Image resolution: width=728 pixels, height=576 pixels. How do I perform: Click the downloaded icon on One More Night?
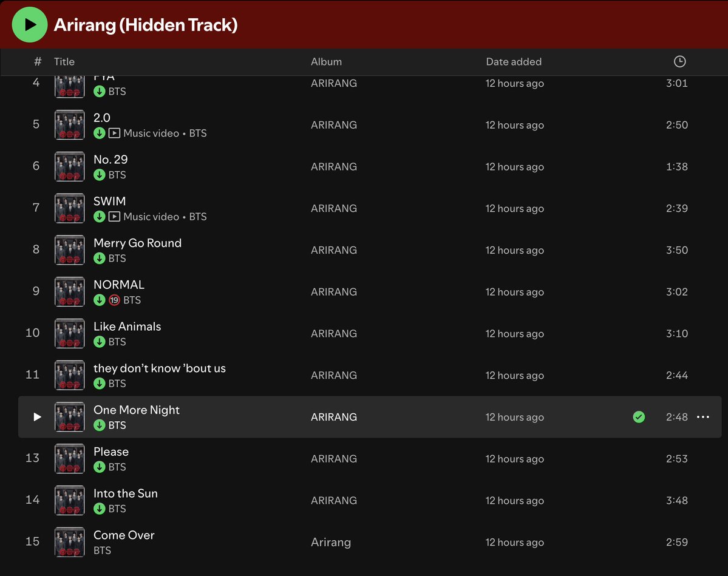coord(100,425)
